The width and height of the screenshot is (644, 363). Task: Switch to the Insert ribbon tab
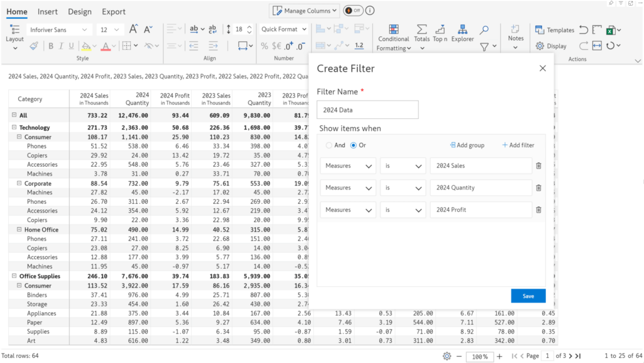48,11
